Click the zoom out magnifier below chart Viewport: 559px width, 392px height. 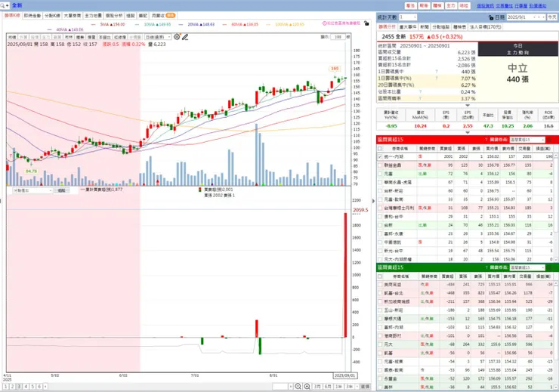click(298, 386)
